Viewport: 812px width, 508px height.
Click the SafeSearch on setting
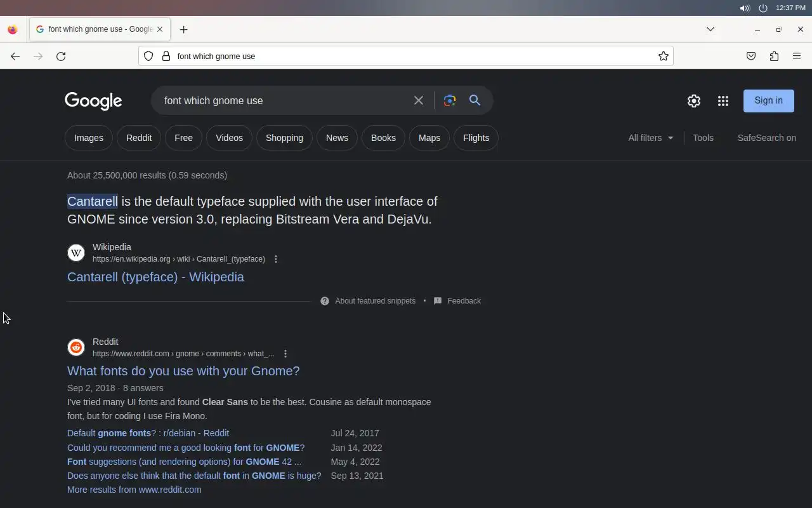click(766, 138)
